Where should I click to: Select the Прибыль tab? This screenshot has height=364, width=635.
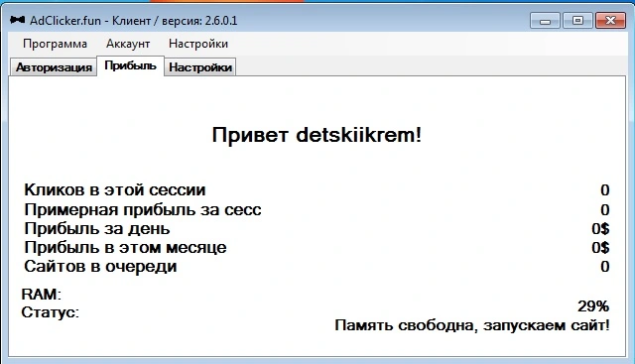pyautogui.click(x=130, y=65)
